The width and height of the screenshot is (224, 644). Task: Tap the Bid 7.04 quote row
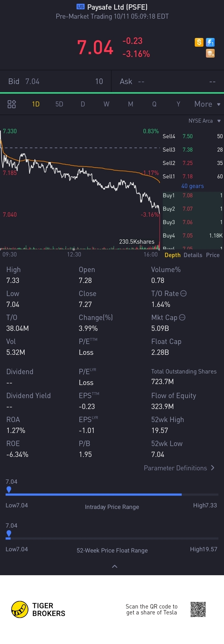click(55, 81)
